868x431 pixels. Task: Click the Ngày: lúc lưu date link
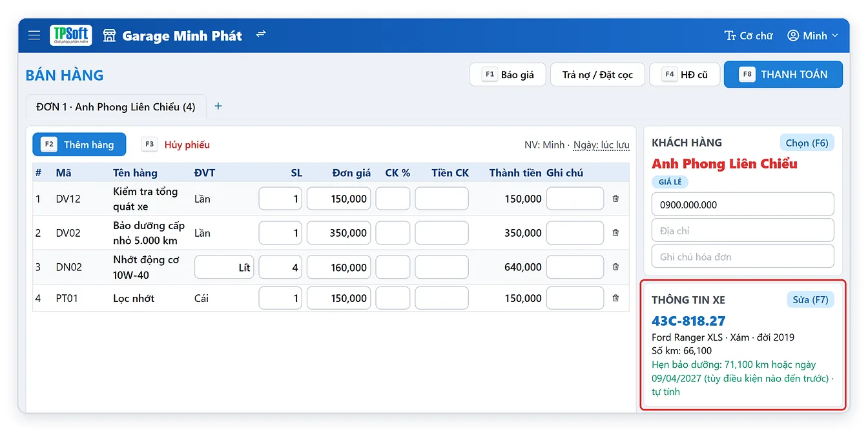click(601, 145)
